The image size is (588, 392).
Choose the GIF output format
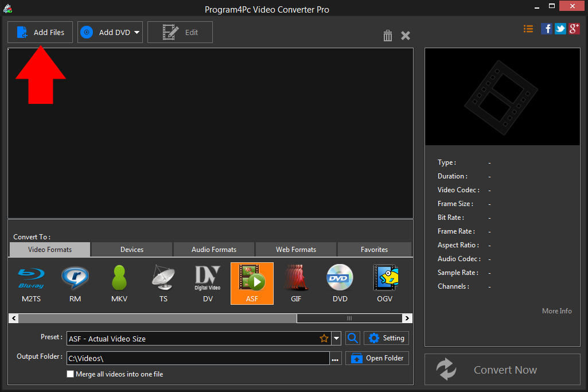click(x=296, y=283)
